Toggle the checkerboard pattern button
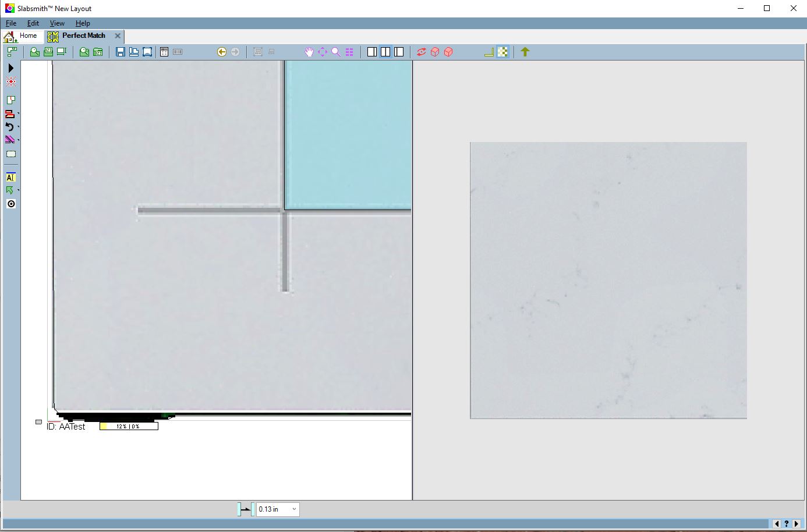Screen dimensions: 807x532 pos(503,52)
